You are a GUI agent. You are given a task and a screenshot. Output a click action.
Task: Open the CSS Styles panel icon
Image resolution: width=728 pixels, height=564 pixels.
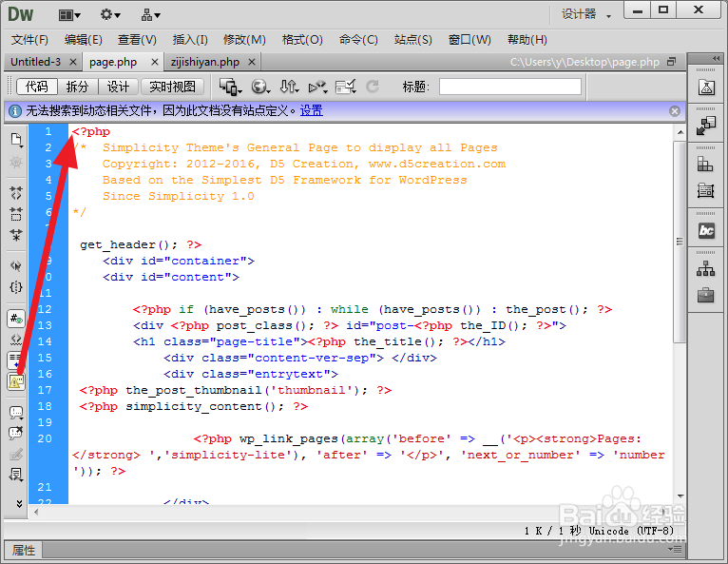[x=705, y=164]
